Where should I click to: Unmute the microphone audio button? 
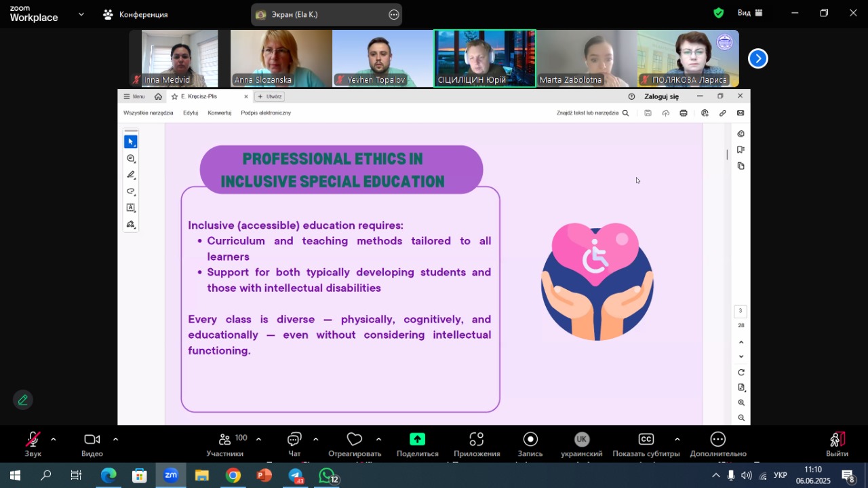(x=33, y=440)
